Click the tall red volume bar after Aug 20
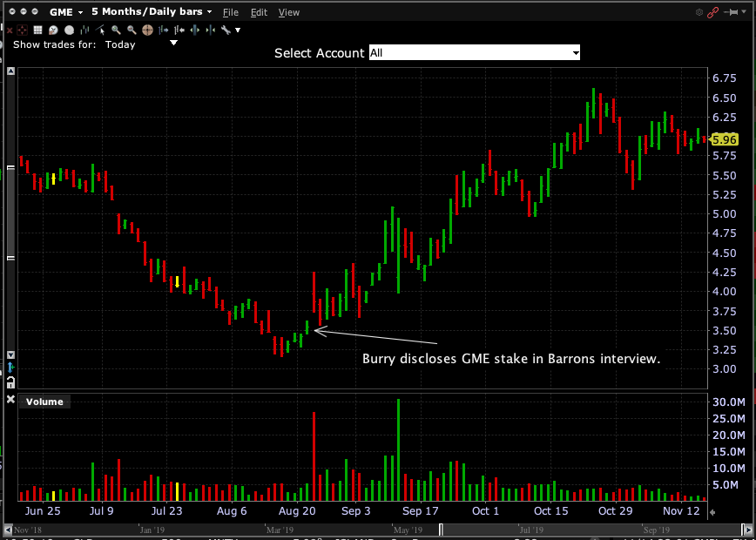 click(314, 456)
